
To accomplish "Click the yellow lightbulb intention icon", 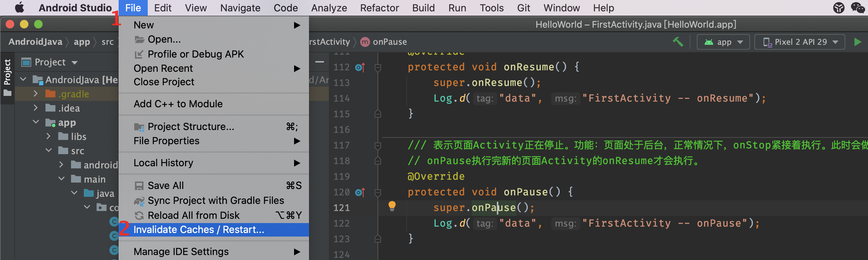I will [x=392, y=206].
